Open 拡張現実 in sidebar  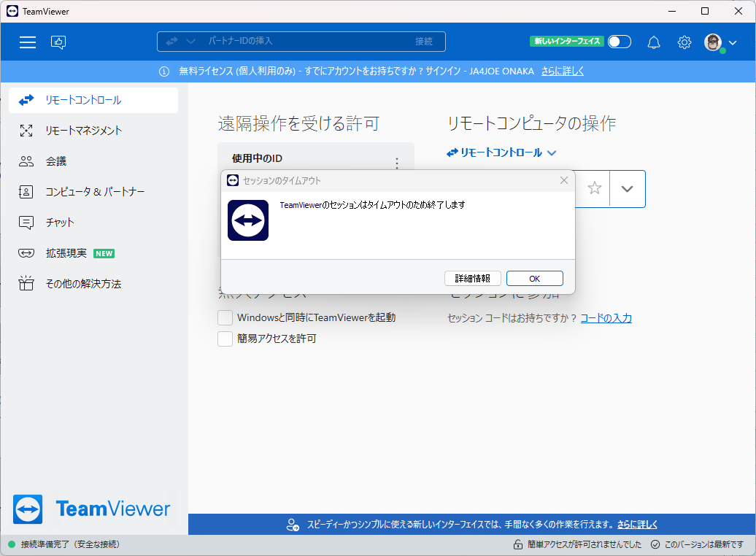pos(93,253)
